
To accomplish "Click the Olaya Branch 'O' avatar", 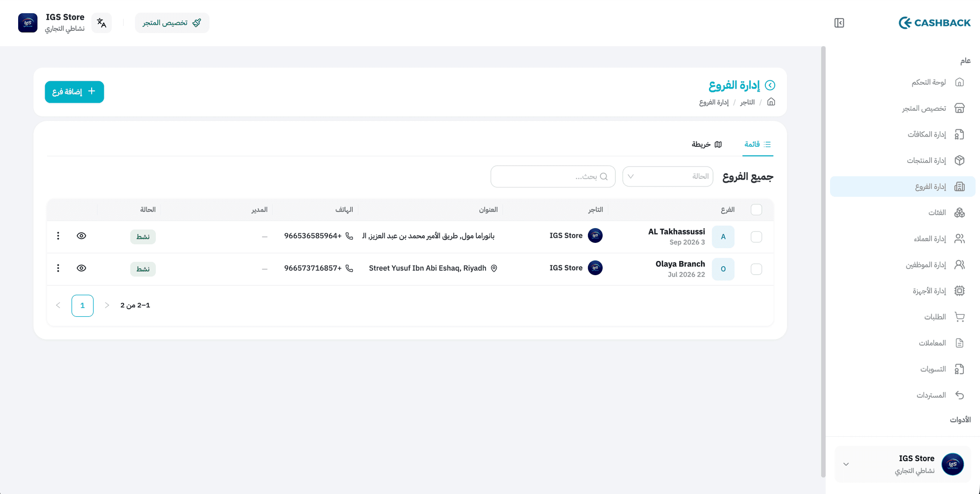I will pos(723,269).
